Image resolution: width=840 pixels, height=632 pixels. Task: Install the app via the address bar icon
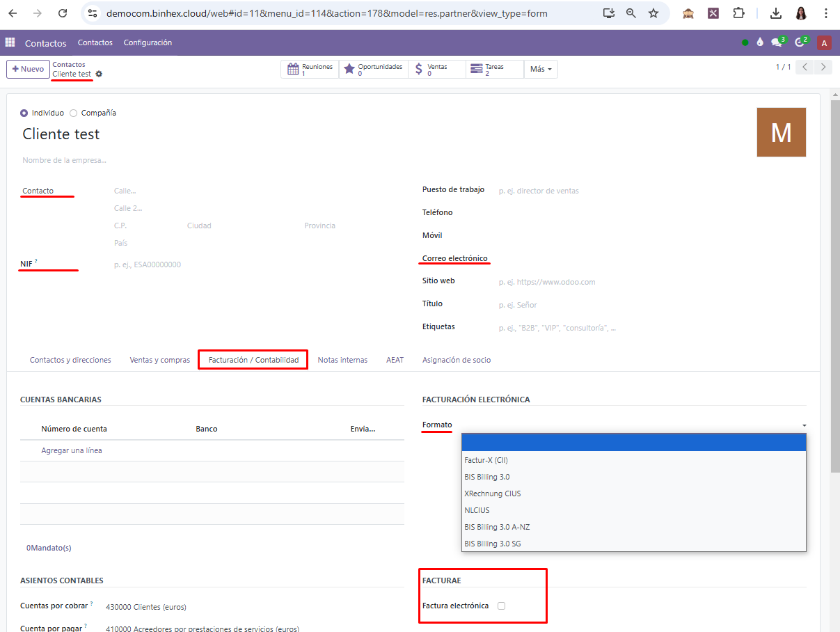[609, 13]
